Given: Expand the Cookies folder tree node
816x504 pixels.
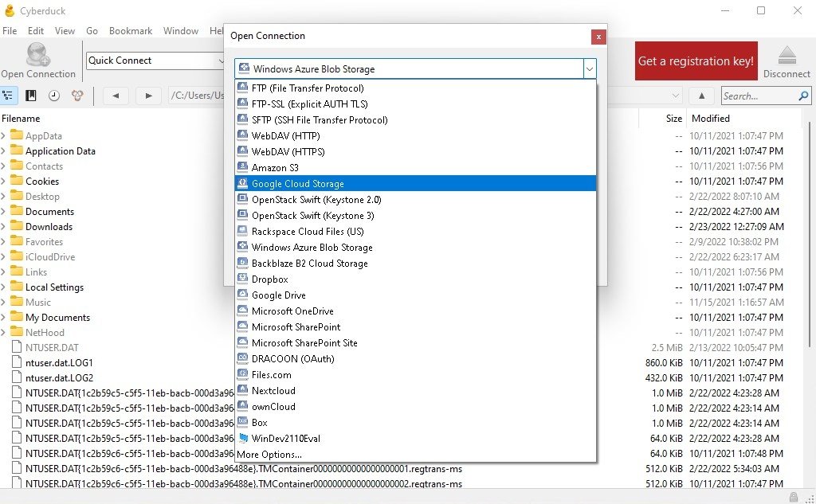Looking at the screenshot, I should coord(3,181).
